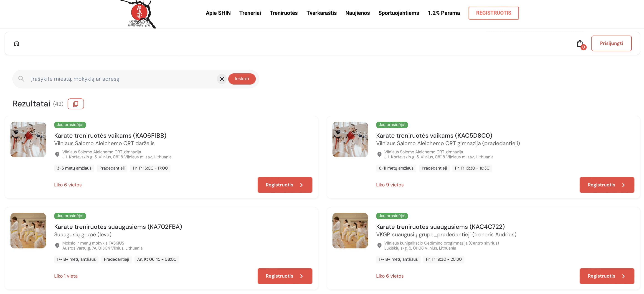This screenshot has width=644, height=294.
Task: Open the Treniruotės menu item
Action: point(284,13)
